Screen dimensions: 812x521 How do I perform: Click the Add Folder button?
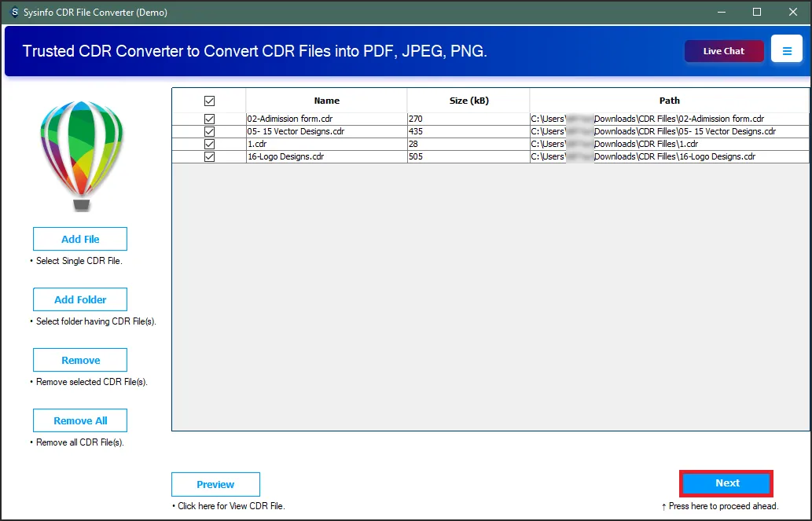click(x=80, y=300)
